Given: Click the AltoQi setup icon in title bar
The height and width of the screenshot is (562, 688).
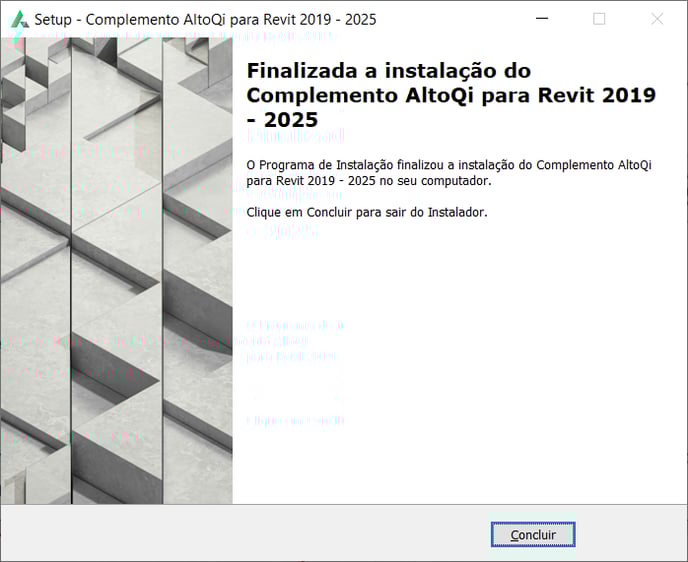Looking at the screenshot, I should (19, 19).
